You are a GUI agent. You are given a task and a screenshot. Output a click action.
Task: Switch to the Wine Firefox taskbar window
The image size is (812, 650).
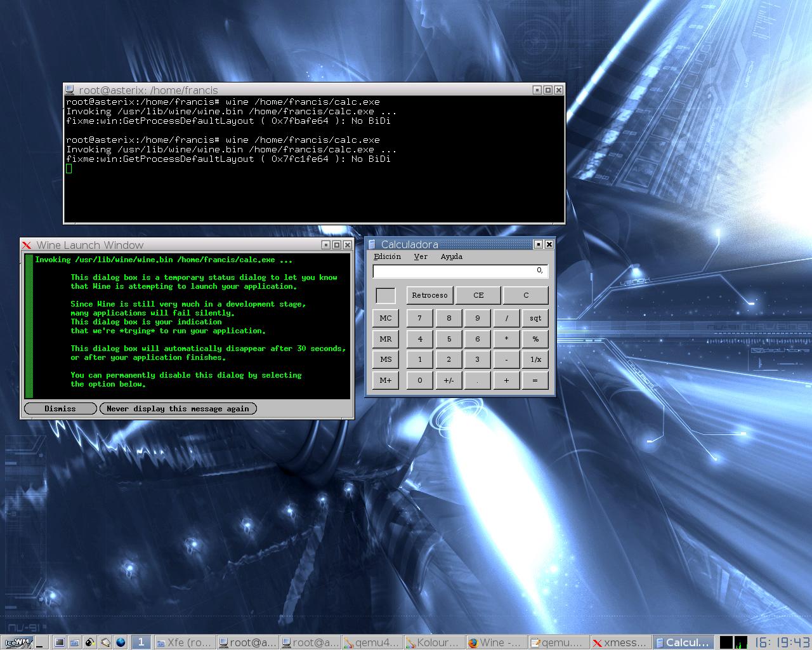point(495,642)
